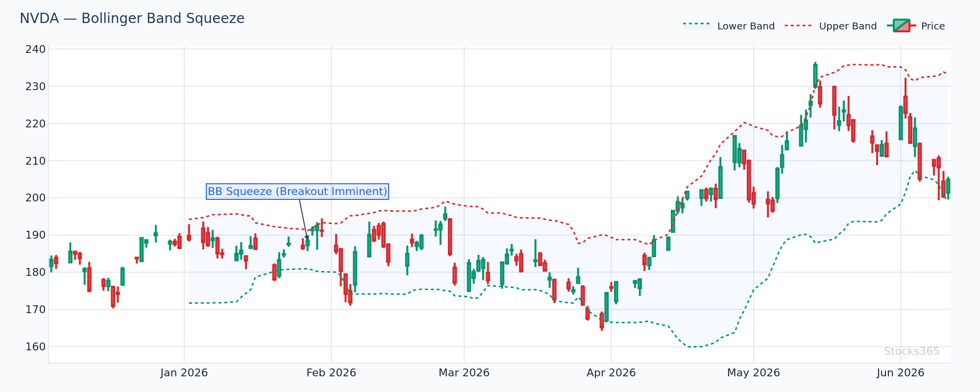Click the Jan 2026 x-axis label
The width and height of the screenshot is (980, 392).
click(184, 373)
